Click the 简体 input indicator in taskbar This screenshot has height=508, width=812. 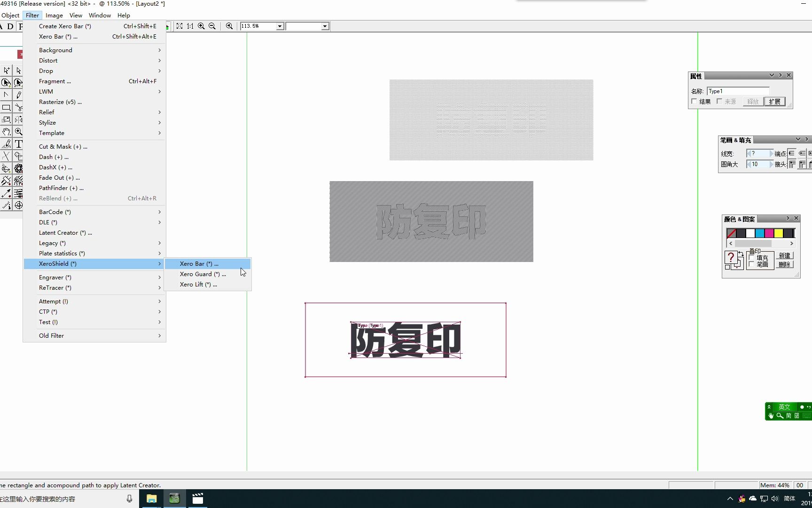pos(789,499)
